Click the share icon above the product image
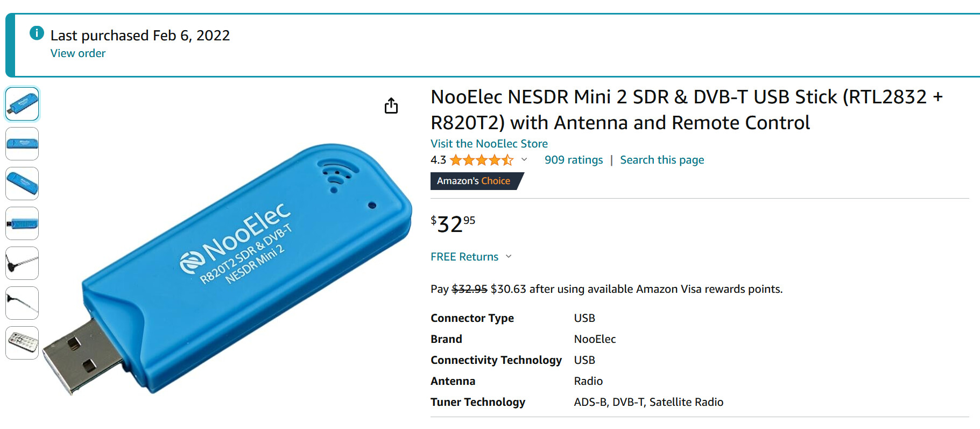 coord(391,106)
